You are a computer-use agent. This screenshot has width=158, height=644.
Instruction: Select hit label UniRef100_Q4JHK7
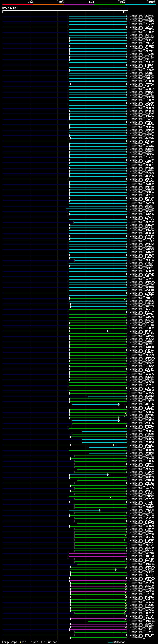[x=142, y=89]
